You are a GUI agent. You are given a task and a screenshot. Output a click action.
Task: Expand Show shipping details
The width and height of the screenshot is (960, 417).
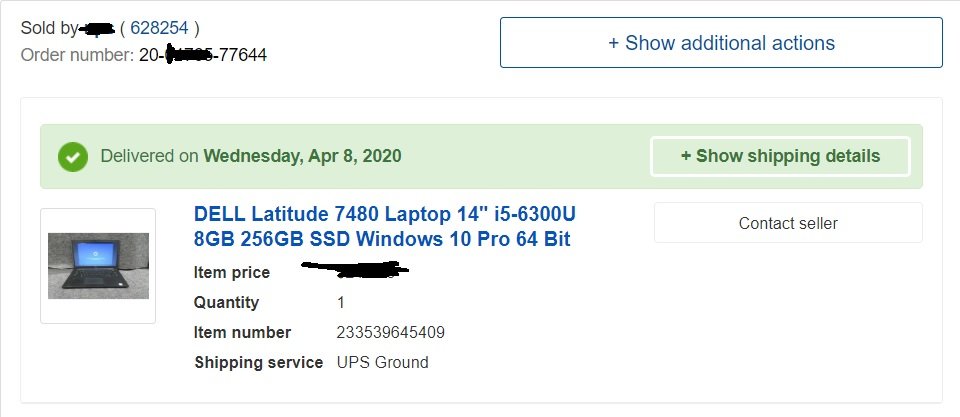point(780,156)
